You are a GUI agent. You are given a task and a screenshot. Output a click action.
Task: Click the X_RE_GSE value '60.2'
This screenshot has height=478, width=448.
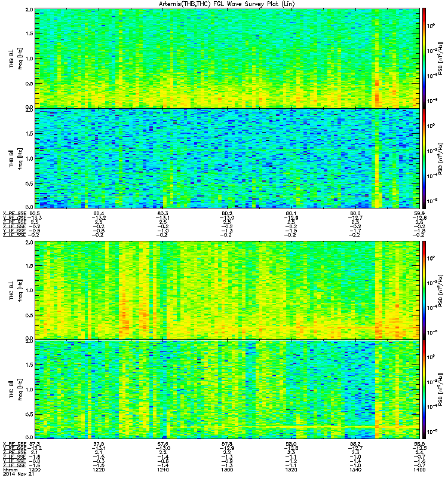[227, 213]
